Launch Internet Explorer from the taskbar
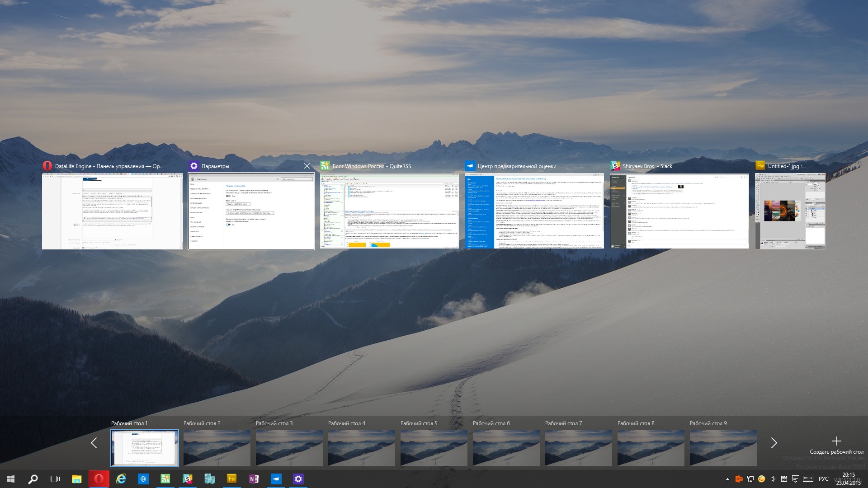The width and height of the screenshot is (868, 488). pos(121,479)
